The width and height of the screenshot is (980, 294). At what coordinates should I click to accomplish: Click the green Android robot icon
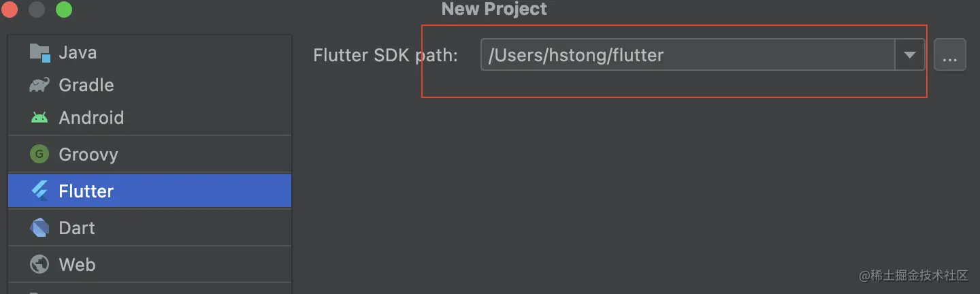(39, 118)
